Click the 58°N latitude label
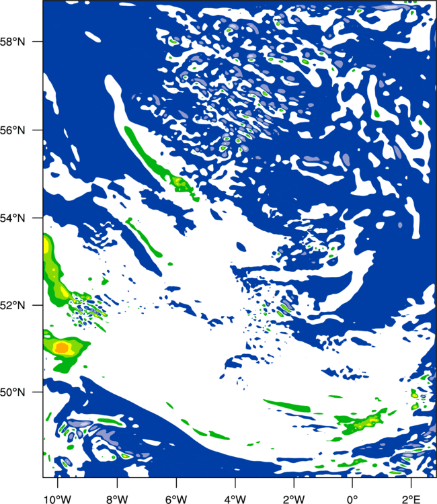Image resolution: width=437 pixels, height=504 pixels. pos(12,42)
